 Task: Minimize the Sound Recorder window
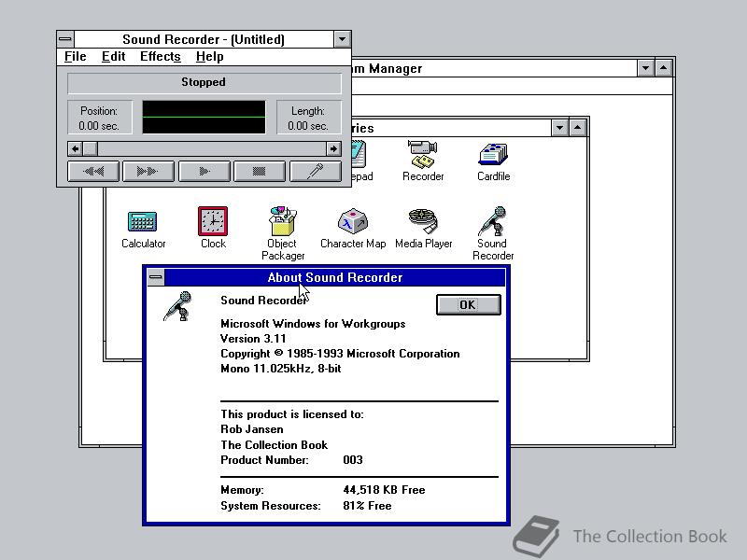(x=342, y=39)
